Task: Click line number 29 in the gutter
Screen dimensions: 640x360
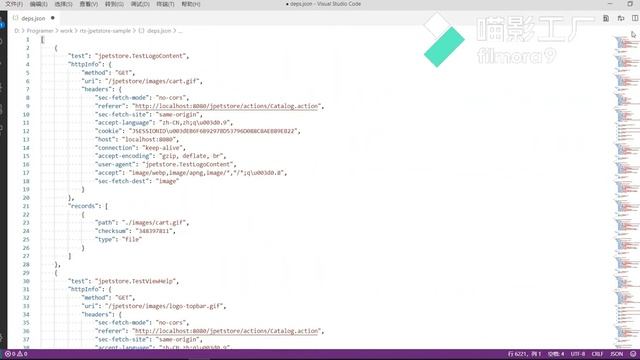Action: [26, 273]
